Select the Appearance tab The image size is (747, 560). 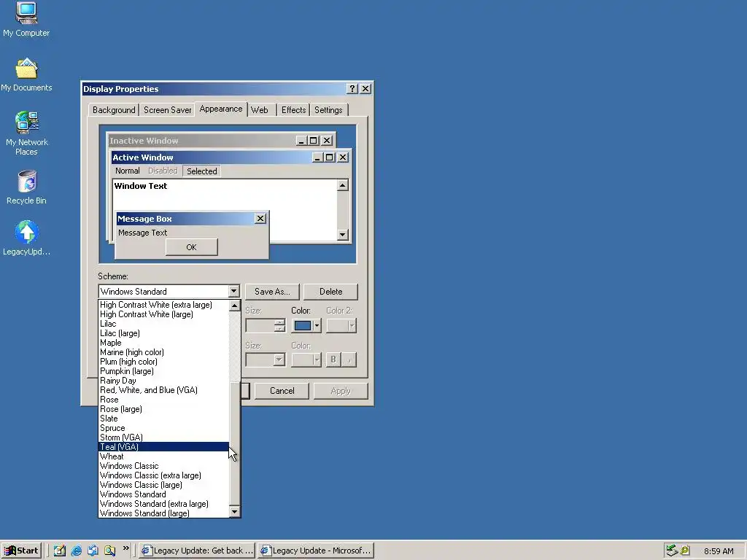coord(220,109)
